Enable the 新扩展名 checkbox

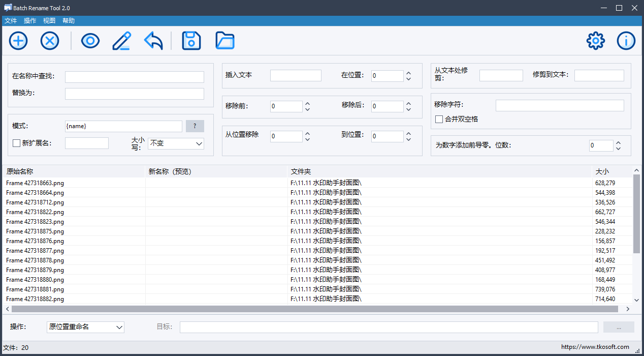[x=16, y=143]
